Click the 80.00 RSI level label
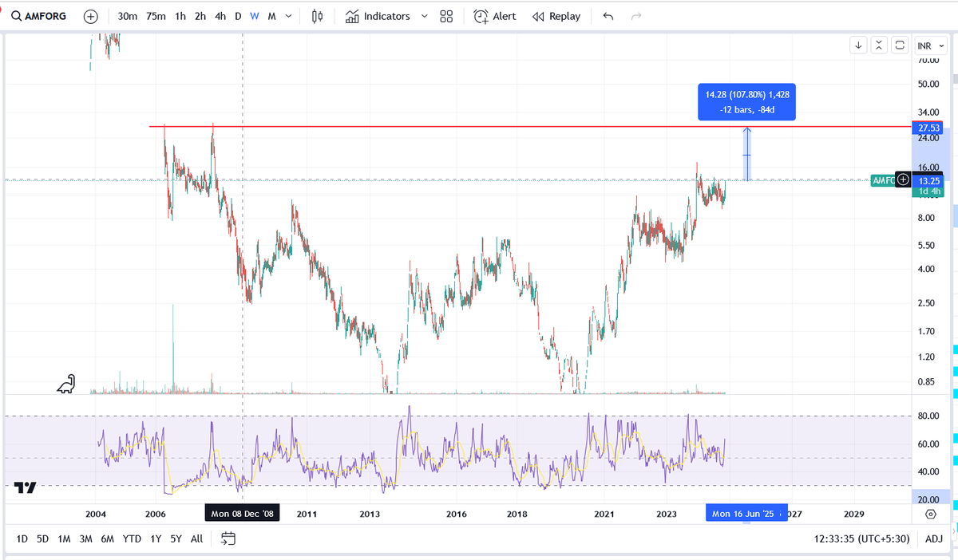 [928, 416]
